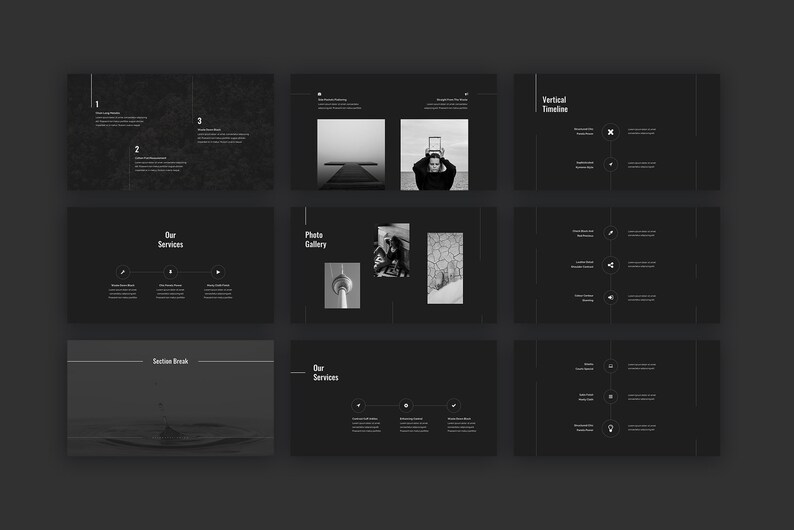Select the number 1 on the numbered slide
This screenshot has width=794, height=530.
coord(97,104)
